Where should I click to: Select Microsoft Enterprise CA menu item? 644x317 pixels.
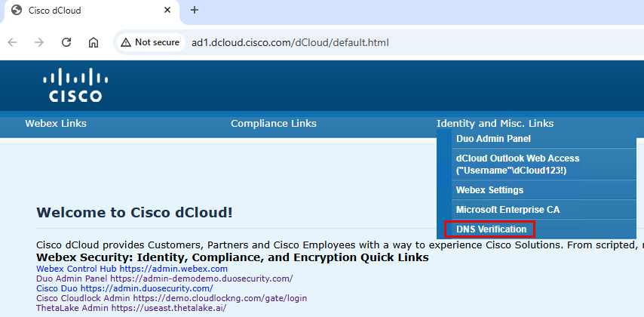pos(508,209)
